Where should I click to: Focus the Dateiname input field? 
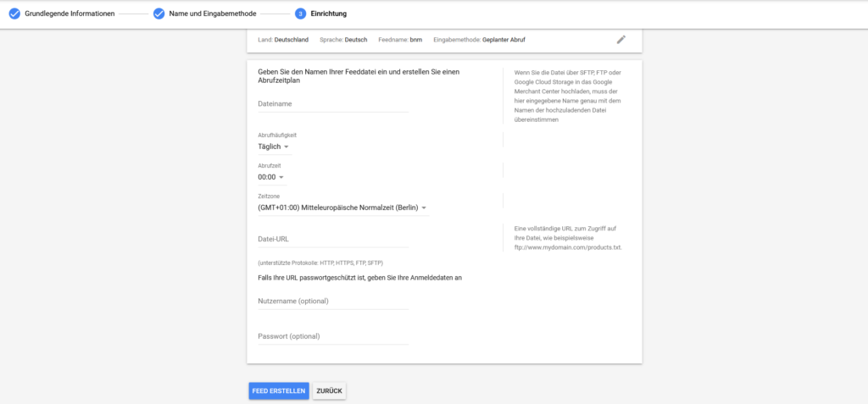point(333,103)
